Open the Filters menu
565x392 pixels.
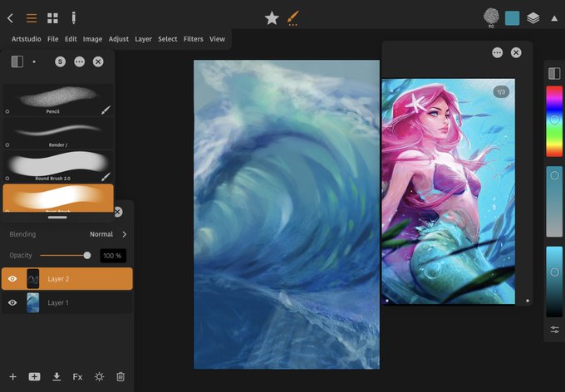point(194,39)
